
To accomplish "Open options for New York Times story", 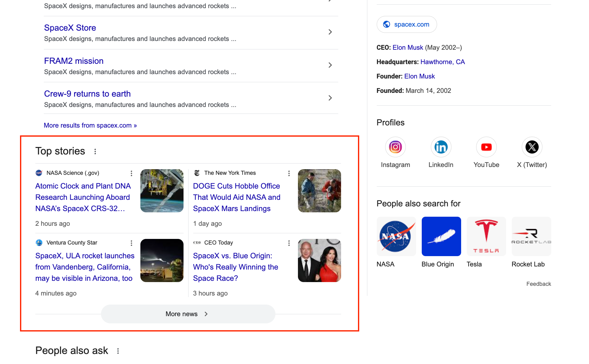I will (x=289, y=173).
